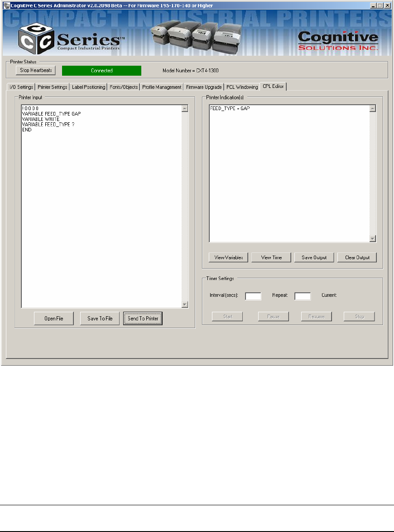Click the green Connected status indicator
Image resolution: width=394 pixels, height=532 pixels.
[102, 71]
